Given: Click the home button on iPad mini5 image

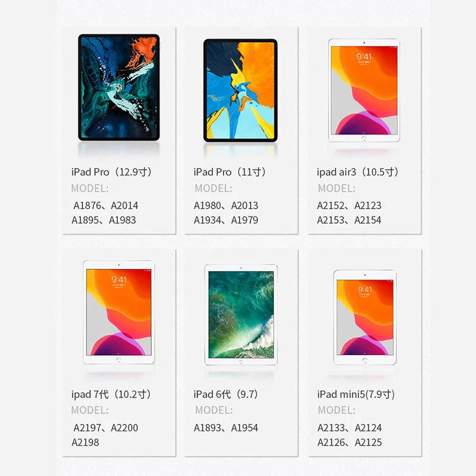Looking at the screenshot, I should [365, 361].
